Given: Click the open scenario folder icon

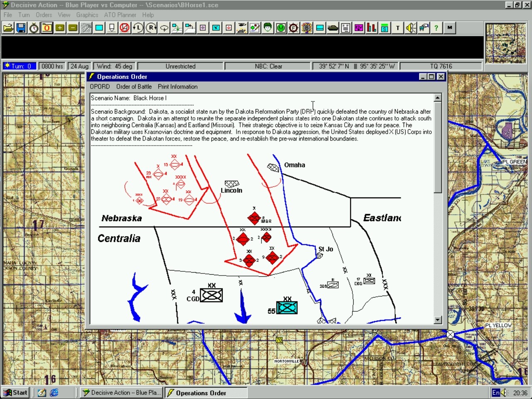Looking at the screenshot, I should pyautogui.click(x=8, y=28).
